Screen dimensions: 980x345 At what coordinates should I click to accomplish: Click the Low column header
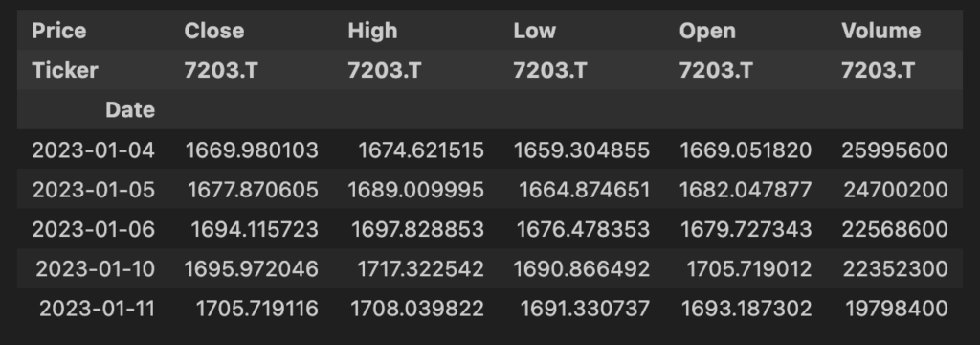534,31
